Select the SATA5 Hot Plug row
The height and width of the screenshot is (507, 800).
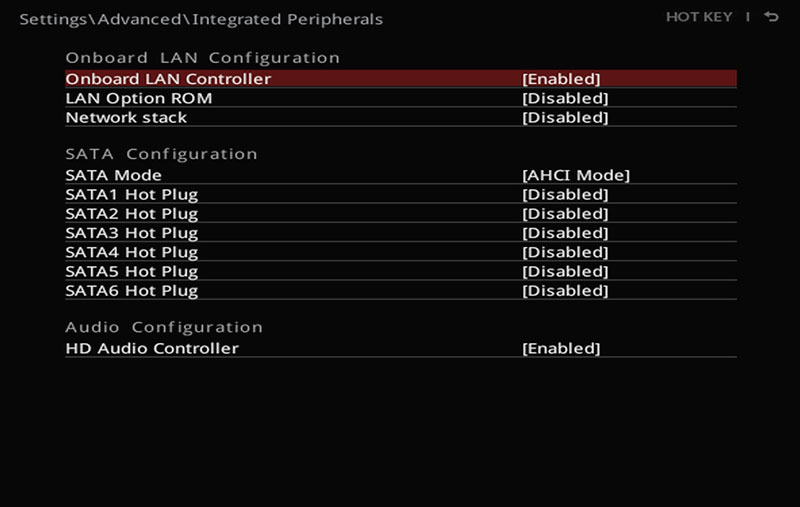coord(401,271)
